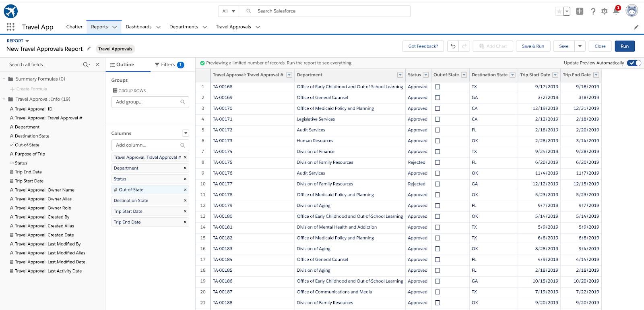Edit report name with pencil icon
This screenshot has height=310, width=644.
pos(89,49)
